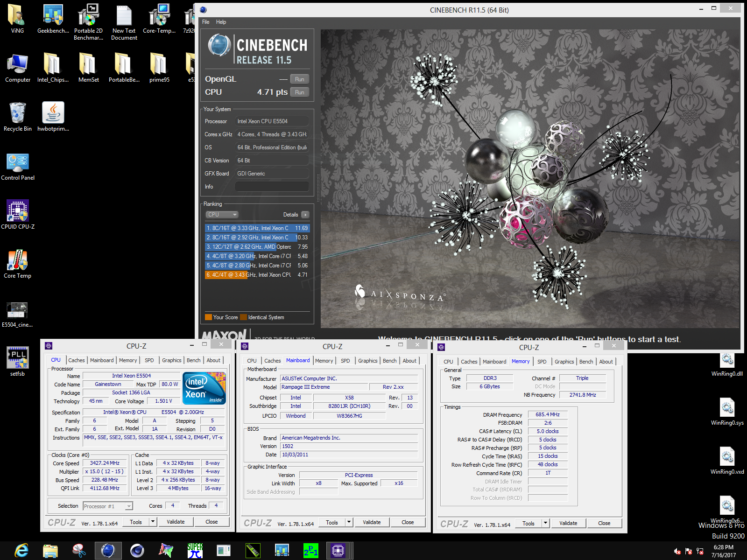Switch to the CPU tab in right CPU-Z window
This screenshot has width=747, height=560.
click(448, 362)
